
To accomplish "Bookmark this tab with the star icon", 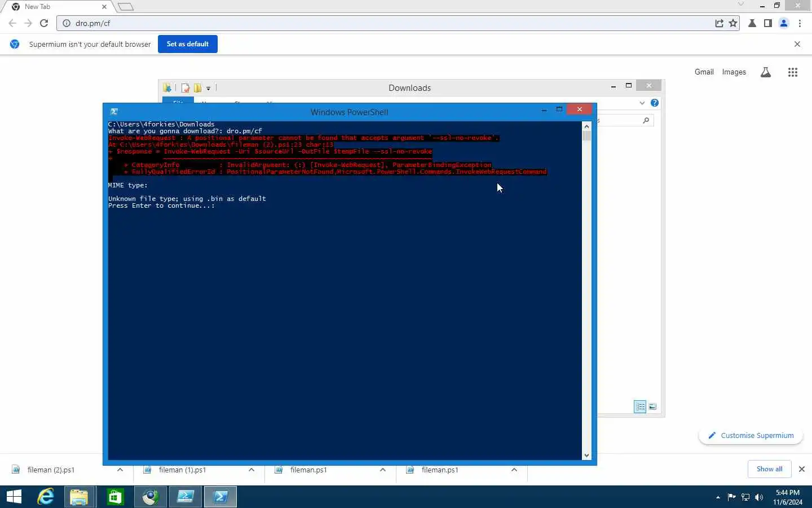I will click(x=733, y=23).
